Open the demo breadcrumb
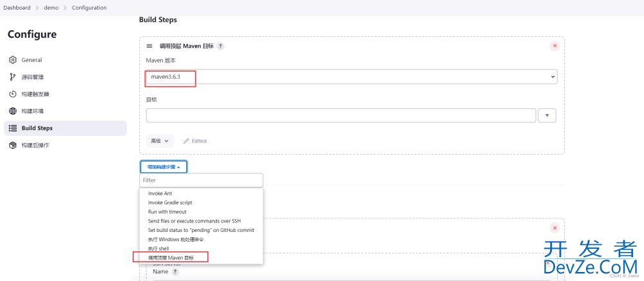The image size is (644, 281). point(51,7)
